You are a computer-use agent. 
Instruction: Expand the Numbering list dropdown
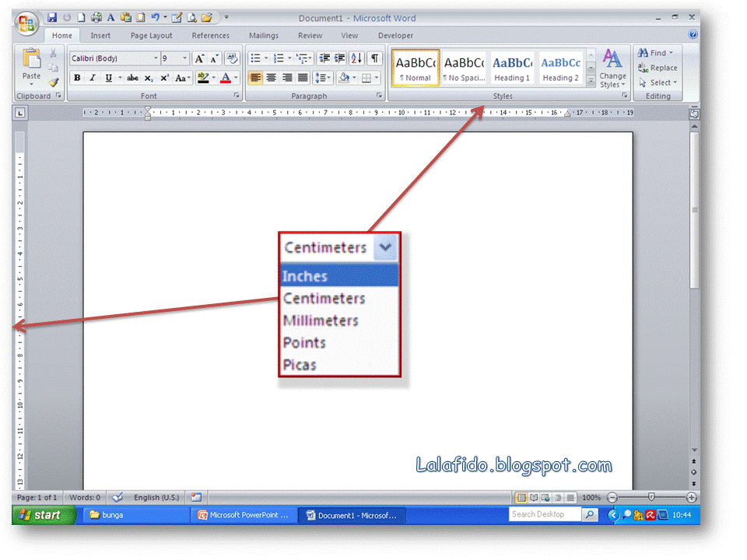click(289, 58)
